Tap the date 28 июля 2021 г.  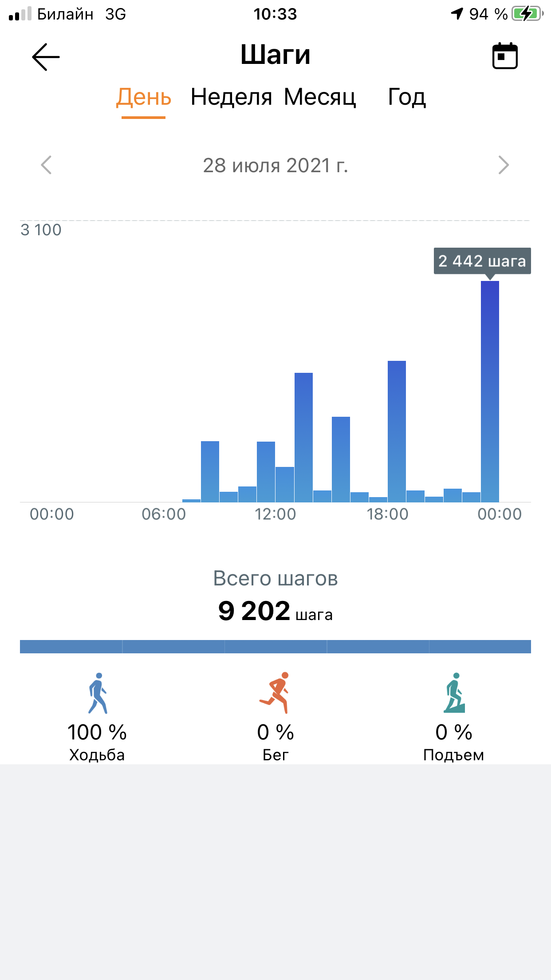(275, 166)
